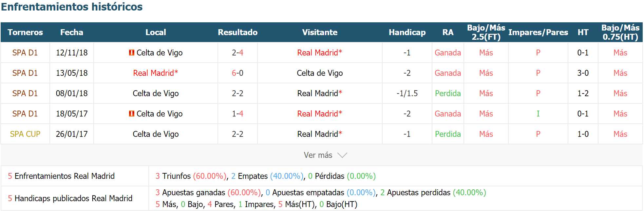Click the green I odd/even cell
644x211 pixels.
pos(538,114)
